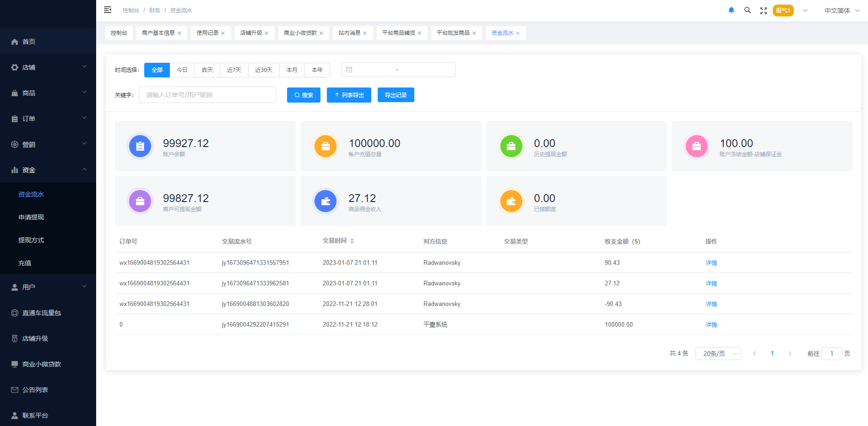Select the 近7天 time filter
Image resolution: width=868 pixels, height=426 pixels.
click(234, 70)
